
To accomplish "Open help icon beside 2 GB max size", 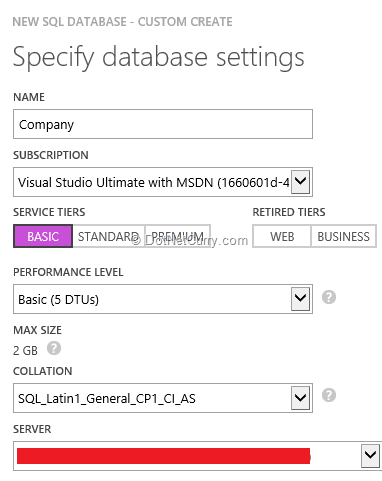I will (54, 348).
